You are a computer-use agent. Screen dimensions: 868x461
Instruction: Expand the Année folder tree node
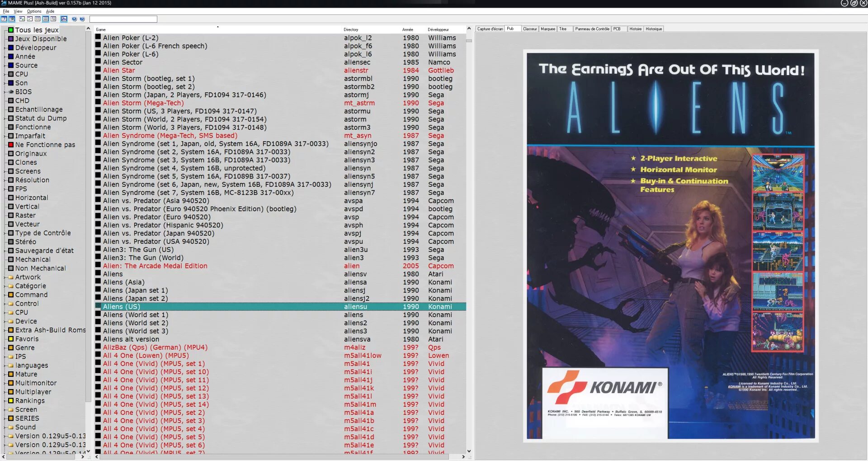pyautogui.click(x=5, y=57)
